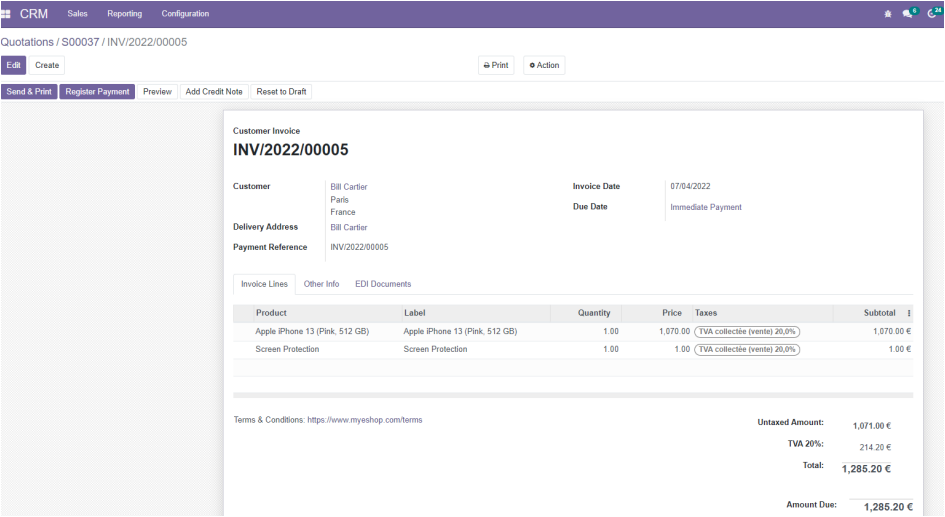The image size is (945, 517).
Task: Click the Reset to Draft button
Action: click(x=281, y=92)
